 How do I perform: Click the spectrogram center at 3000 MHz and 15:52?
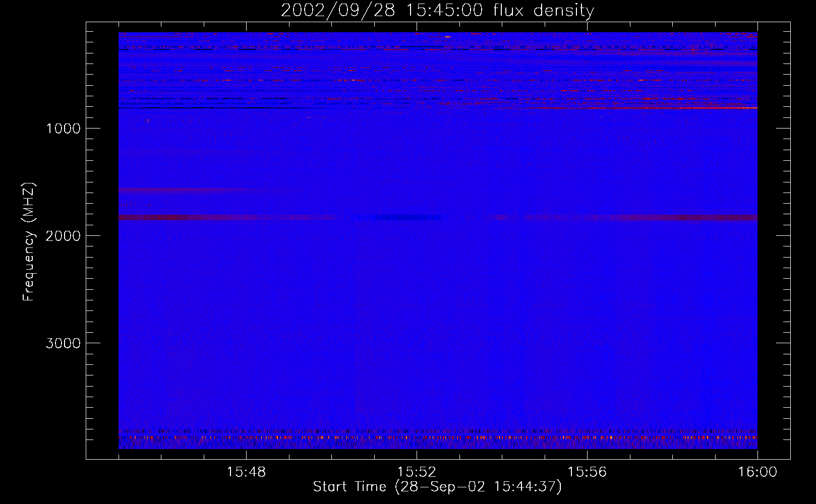(x=417, y=343)
